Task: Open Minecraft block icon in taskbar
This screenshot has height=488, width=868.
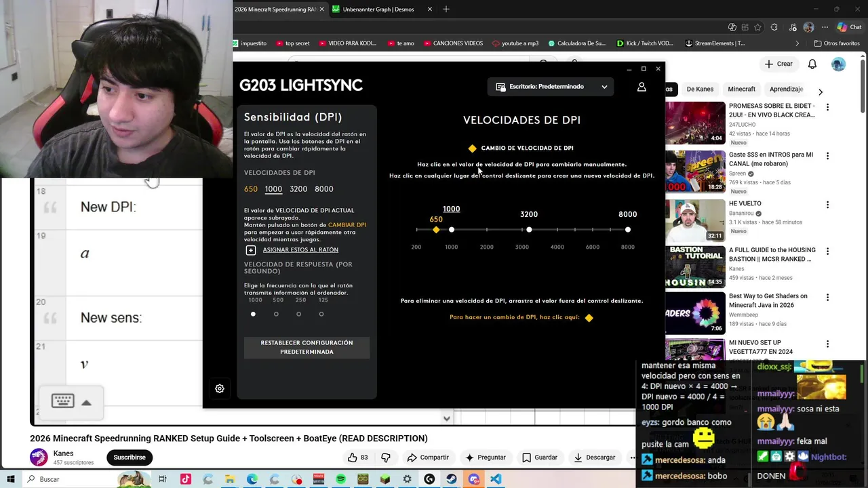Action: click(384, 479)
